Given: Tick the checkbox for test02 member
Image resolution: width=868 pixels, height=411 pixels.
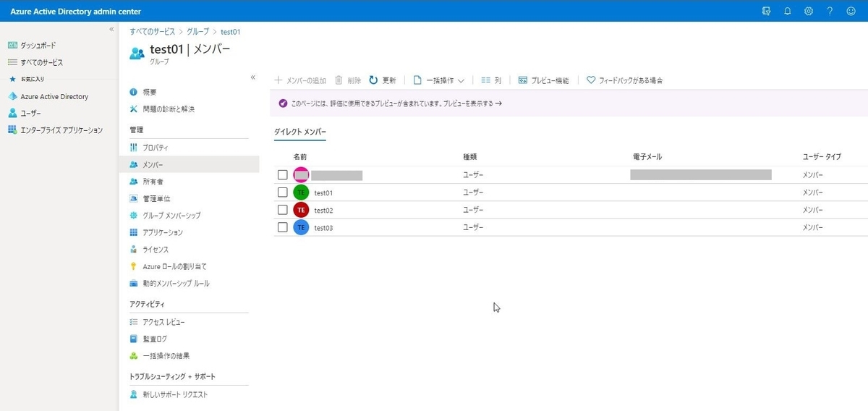Looking at the screenshot, I should (283, 210).
